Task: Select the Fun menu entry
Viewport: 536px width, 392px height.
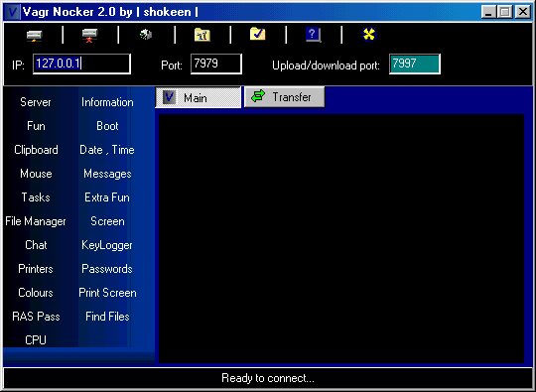Action: (x=36, y=126)
